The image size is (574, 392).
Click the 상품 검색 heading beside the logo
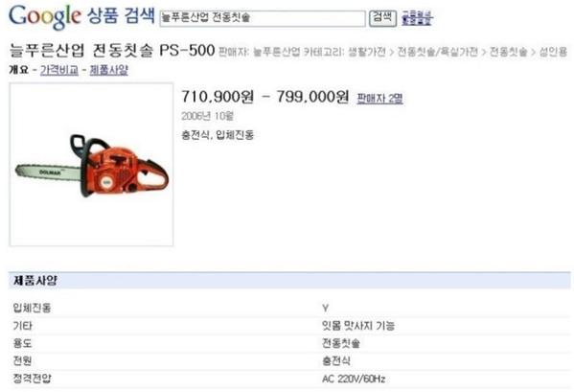(x=121, y=15)
